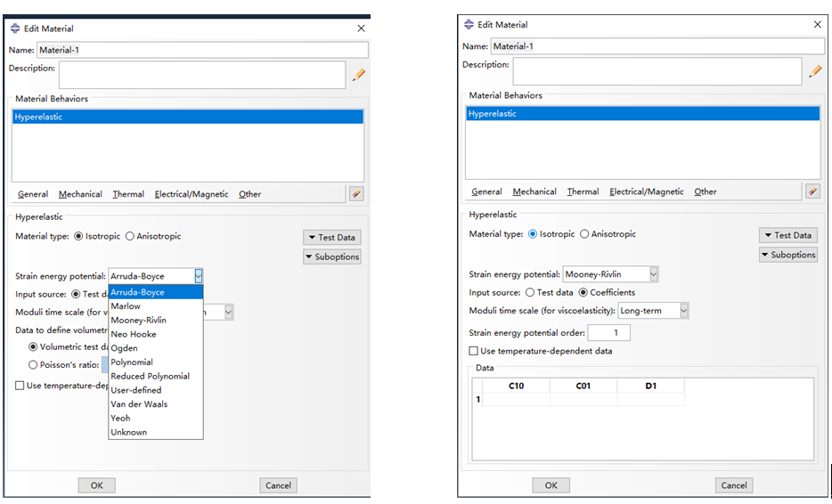Choose Reduced Polynomial from the dropdown list

[x=156, y=376]
